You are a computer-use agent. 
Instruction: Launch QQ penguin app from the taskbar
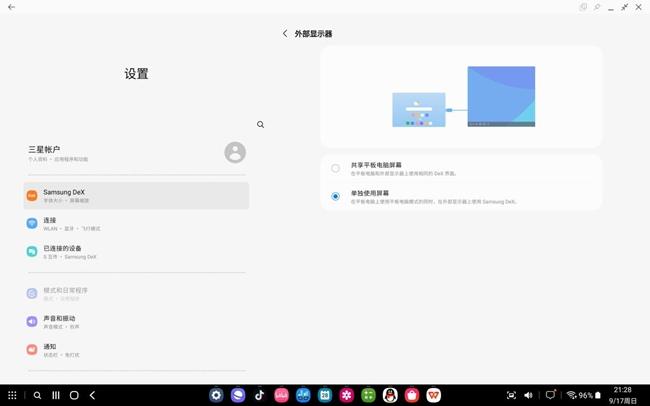390,395
